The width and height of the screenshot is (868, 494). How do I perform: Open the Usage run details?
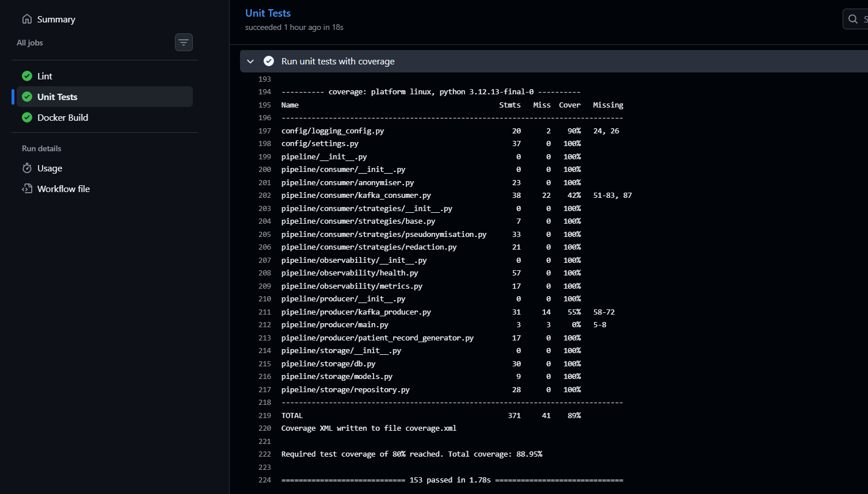pos(50,168)
